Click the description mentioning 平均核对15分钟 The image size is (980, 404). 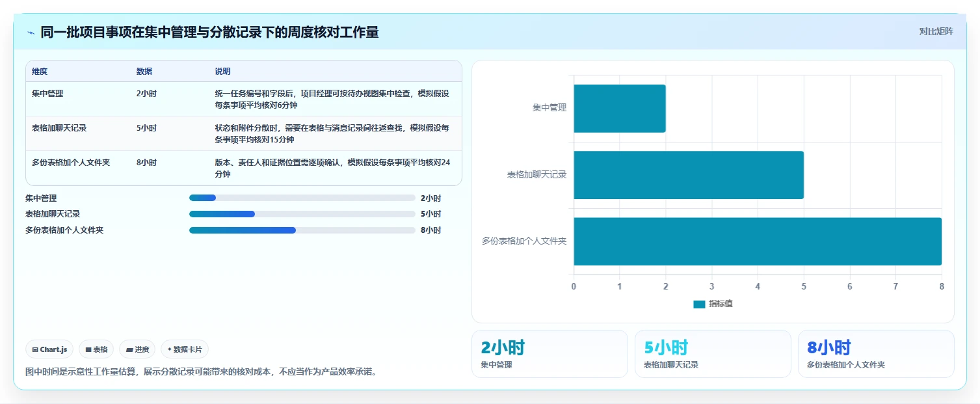coord(332,133)
